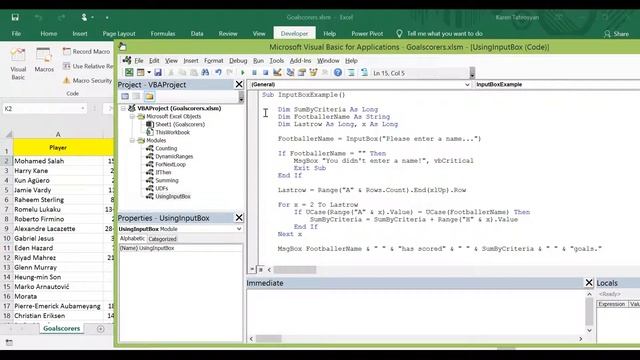The height and width of the screenshot is (360, 640).
Task: Open the Window menu
Action: coord(328,60)
